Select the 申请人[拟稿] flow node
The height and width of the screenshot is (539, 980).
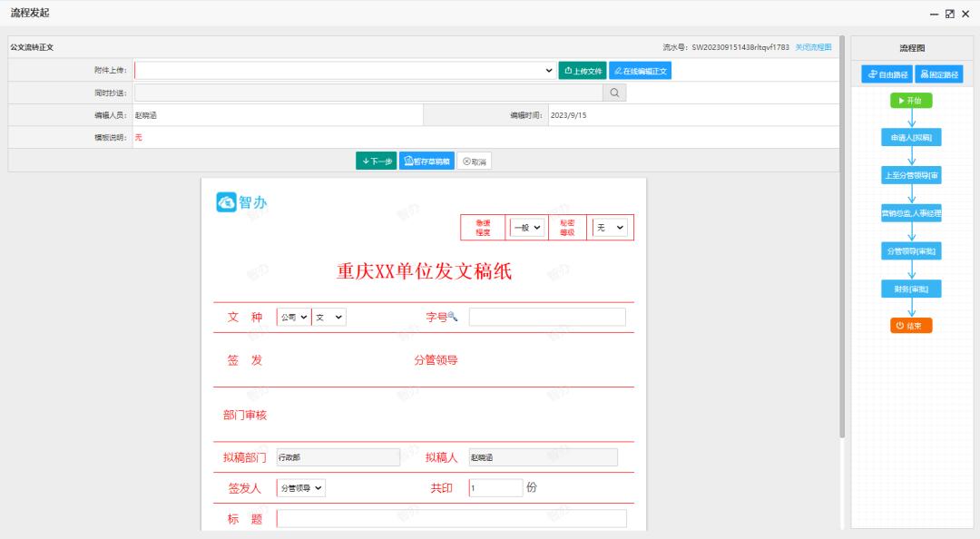pos(910,136)
